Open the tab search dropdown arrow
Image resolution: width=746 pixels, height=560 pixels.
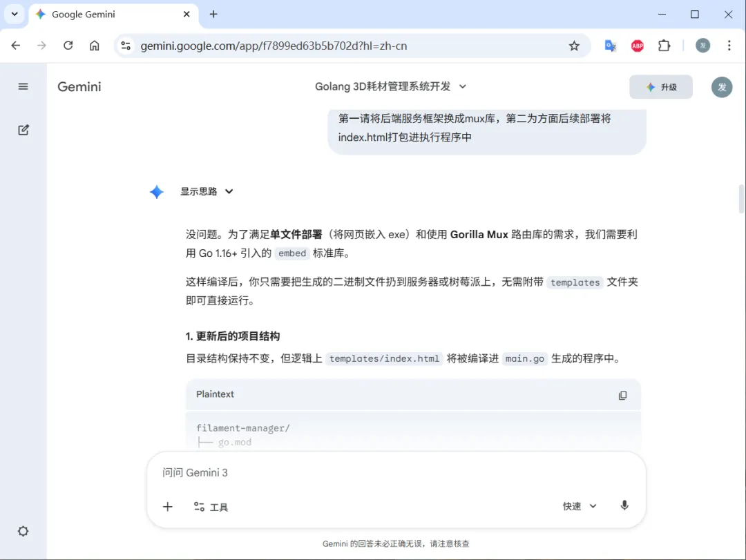coord(15,15)
